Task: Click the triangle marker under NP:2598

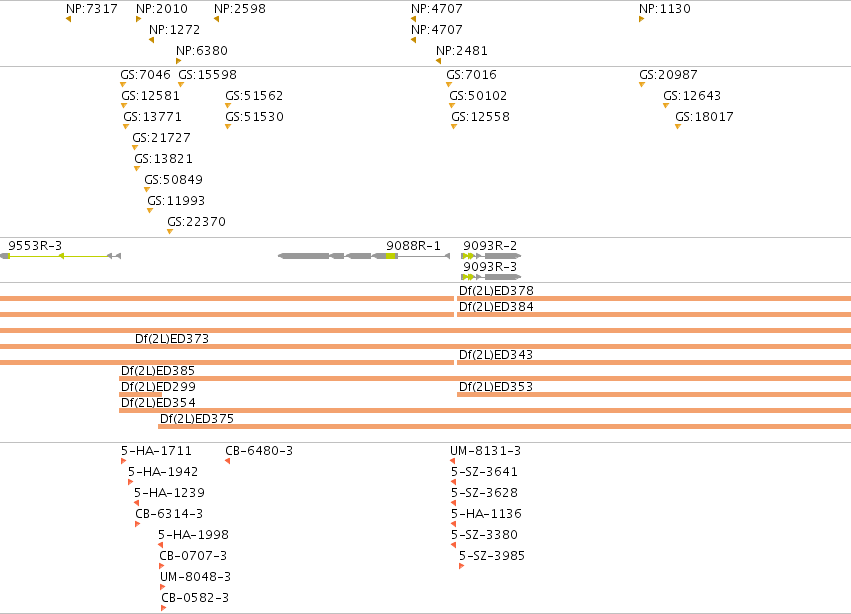Action: click(x=217, y=19)
